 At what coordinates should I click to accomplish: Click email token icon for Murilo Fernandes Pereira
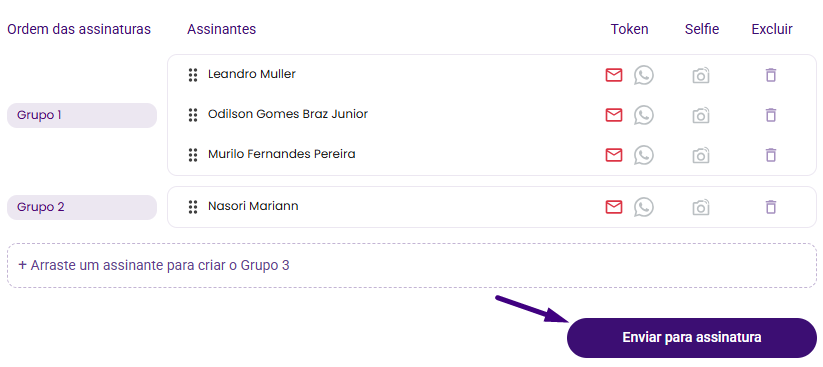tap(614, 155)
